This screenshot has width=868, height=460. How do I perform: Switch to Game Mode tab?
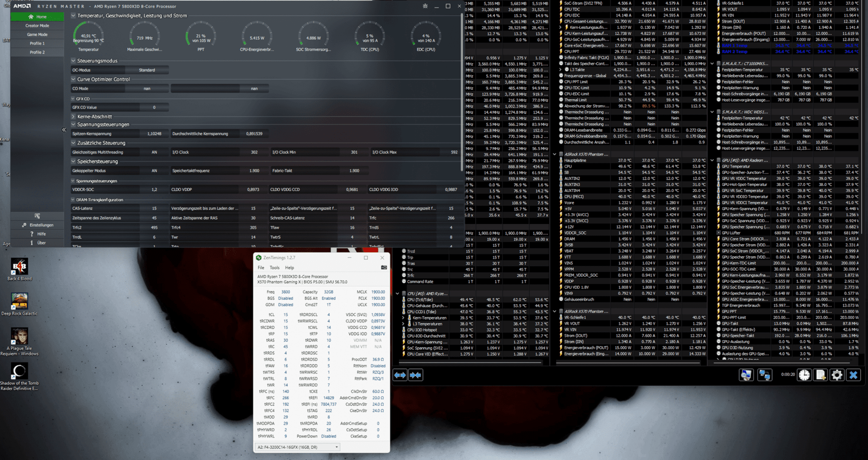click(37, 35)
